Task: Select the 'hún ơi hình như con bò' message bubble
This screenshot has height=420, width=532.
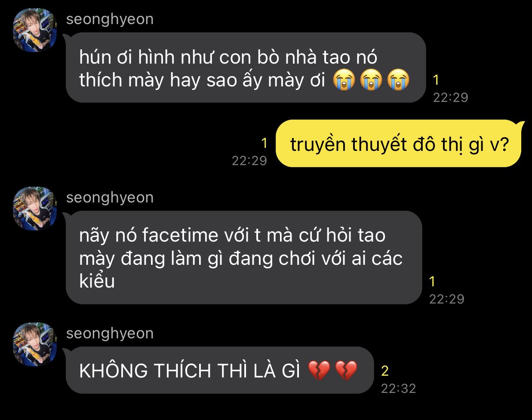Action: (246, 67)
